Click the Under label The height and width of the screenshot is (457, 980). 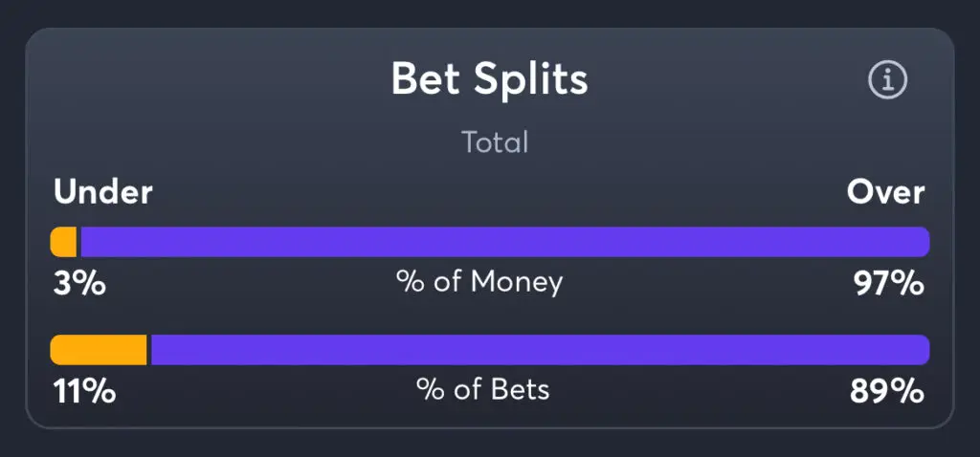click(x=103, y=192)
